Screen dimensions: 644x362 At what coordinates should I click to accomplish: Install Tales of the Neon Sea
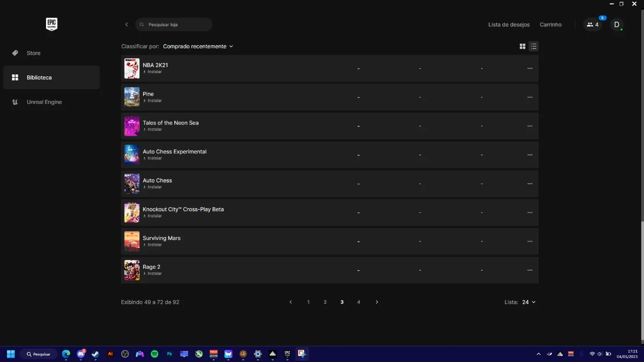coord(152,130)
